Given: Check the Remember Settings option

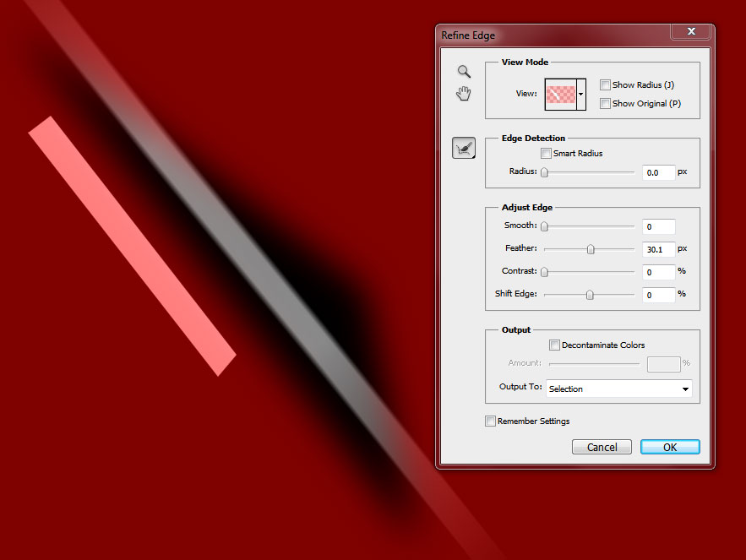Looking at the screenshot, I should (x=491, y=421).
